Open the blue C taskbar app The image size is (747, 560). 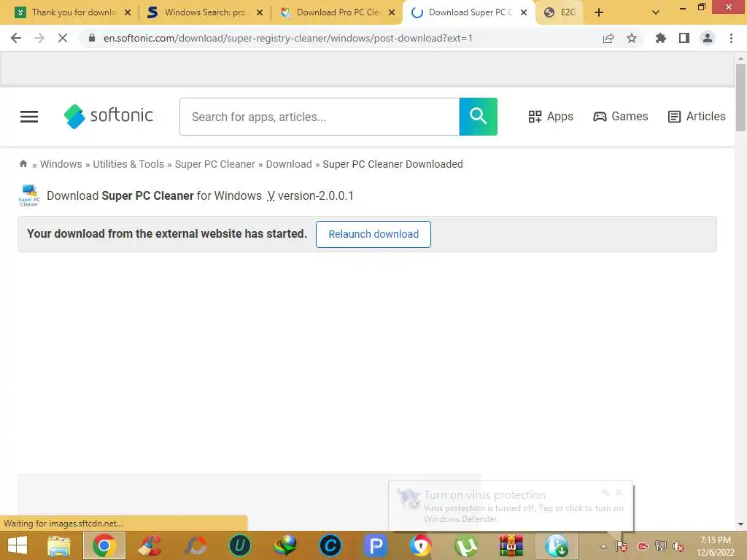point(330,545)
